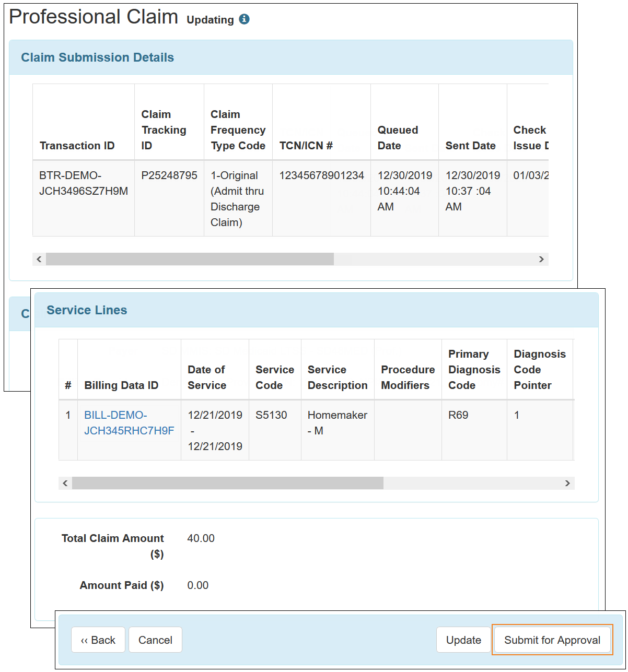Click the left chevron on Claim Submission scrollbar
The image size is (628, 672).
[x=39, y=259]
